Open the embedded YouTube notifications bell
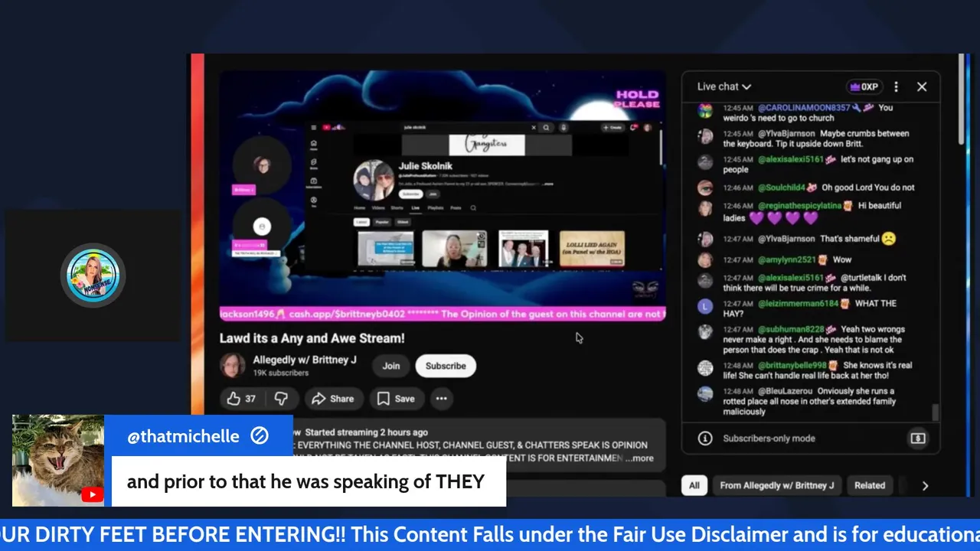980x551 pixels. click(x=633, y=127)
